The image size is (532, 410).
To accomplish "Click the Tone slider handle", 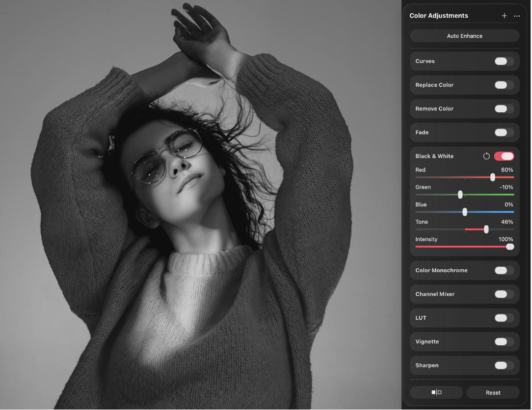I will point(486,229).
